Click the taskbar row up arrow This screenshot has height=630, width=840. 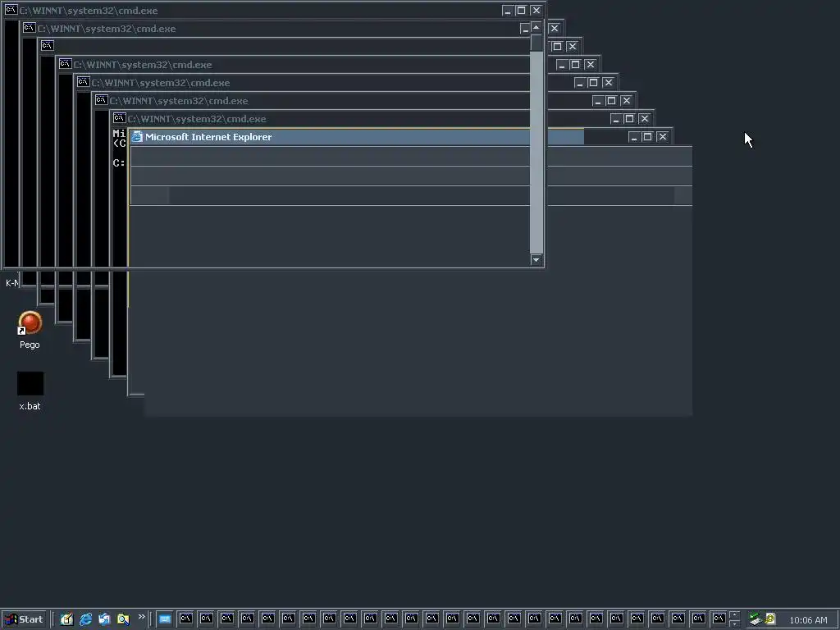[x=734, y=614]
